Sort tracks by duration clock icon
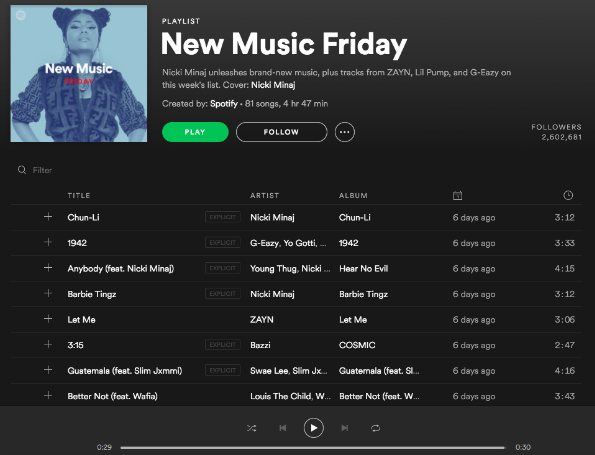The height and width of the screenshot is (455, 595). coord(568,195)
